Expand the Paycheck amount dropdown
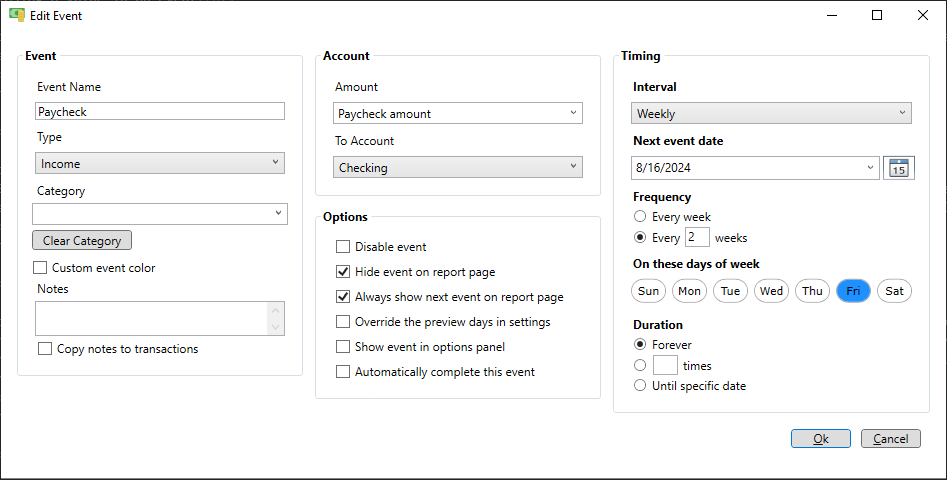 [458, 113]
